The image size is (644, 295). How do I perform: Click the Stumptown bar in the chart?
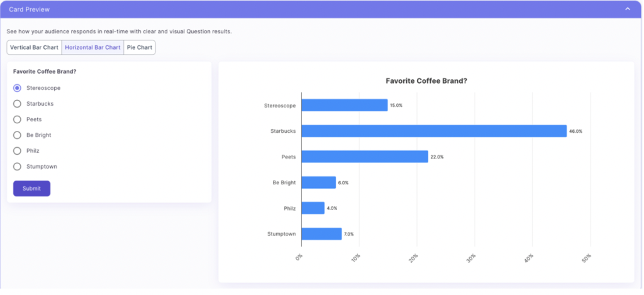[x=321, y=234]
